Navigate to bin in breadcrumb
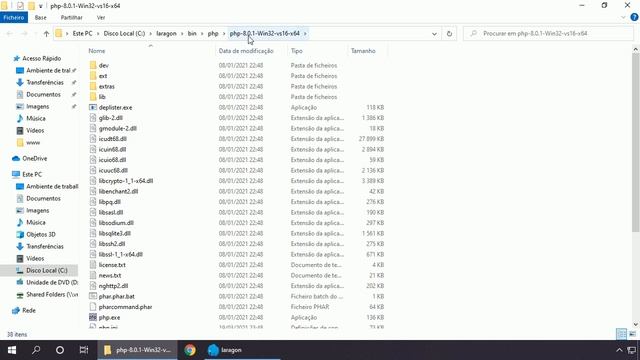The width and height of the screenshot is (640, 360). [x=192, y=33]
